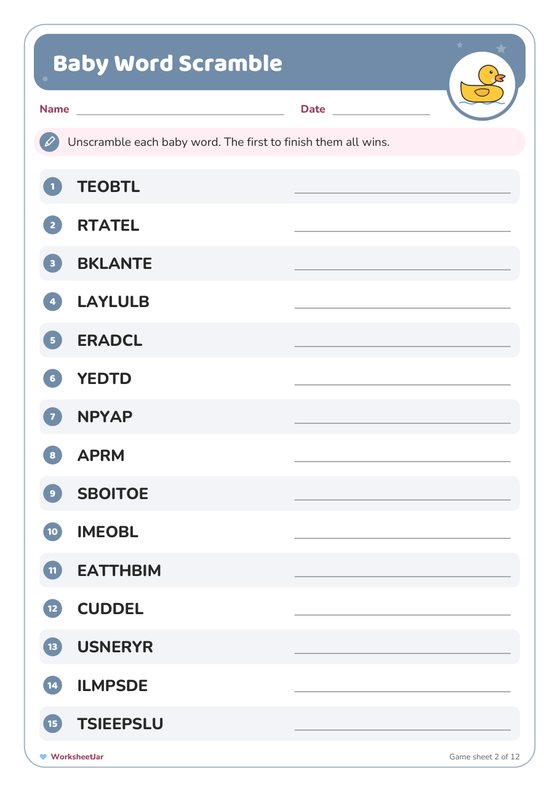560x792 pixels.
Task: Click the Baby Word Scramble title
Action: [x=168, y=64]
